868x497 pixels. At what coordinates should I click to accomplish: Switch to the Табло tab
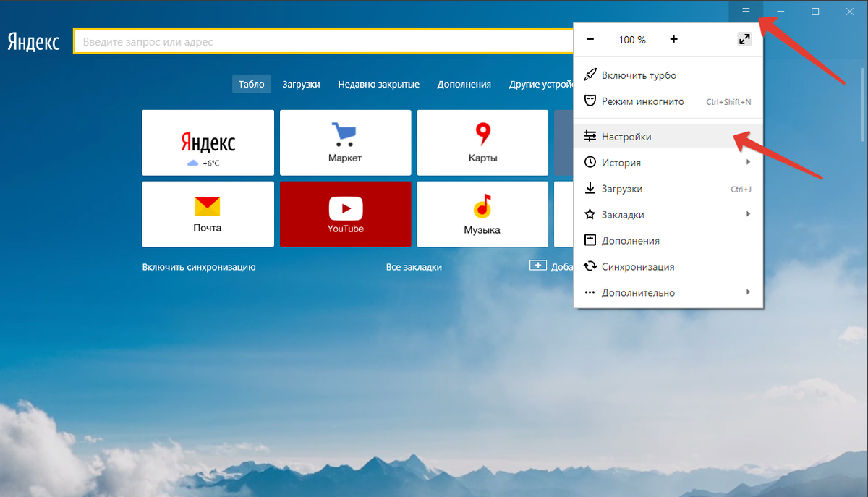[x=252, y=84]
